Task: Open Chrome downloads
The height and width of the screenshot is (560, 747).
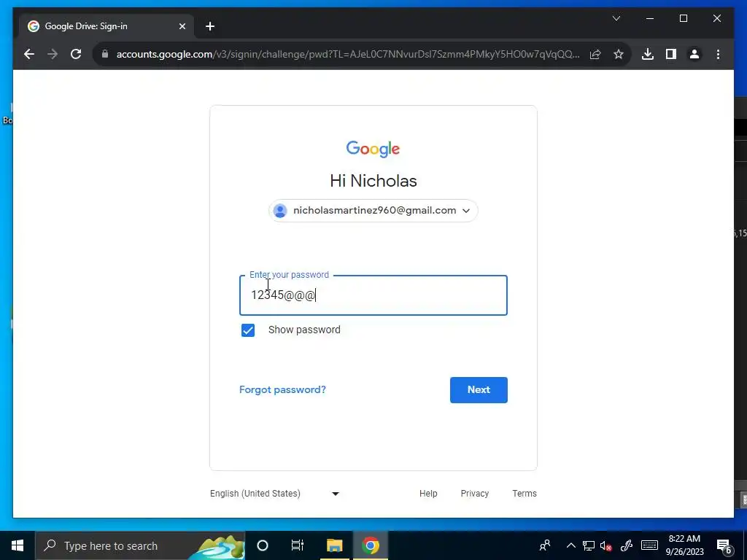Action: coord(648,54)
